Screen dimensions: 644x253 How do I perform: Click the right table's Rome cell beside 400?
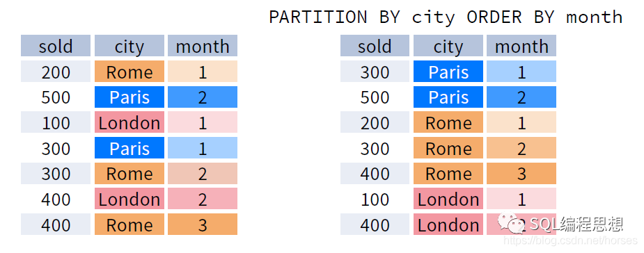click(448, 174)
